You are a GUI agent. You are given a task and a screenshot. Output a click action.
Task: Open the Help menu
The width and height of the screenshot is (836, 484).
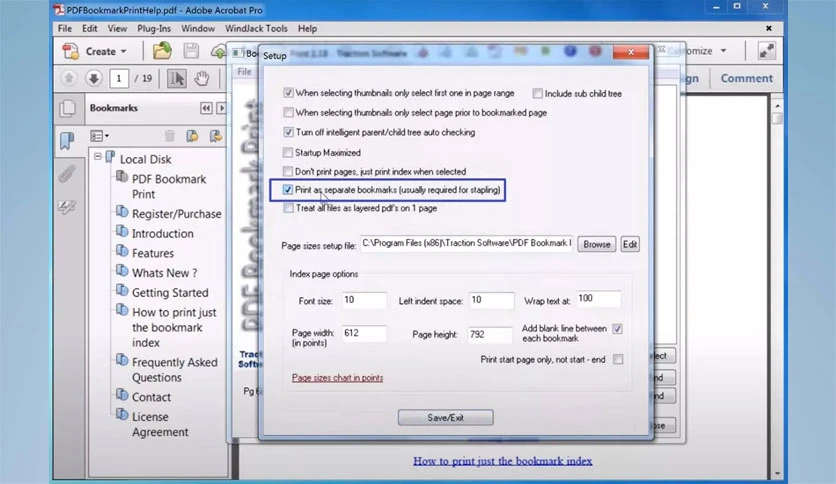[x=307, y=29]
